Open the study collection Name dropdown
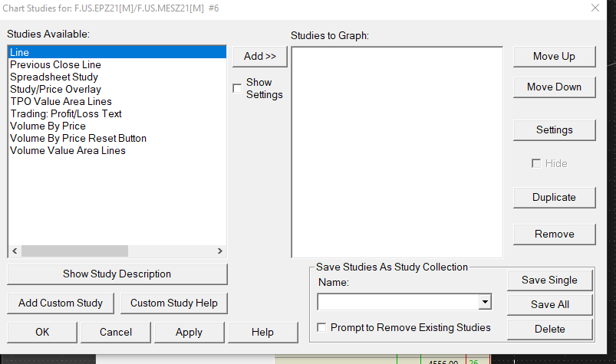 coord(484,303)
